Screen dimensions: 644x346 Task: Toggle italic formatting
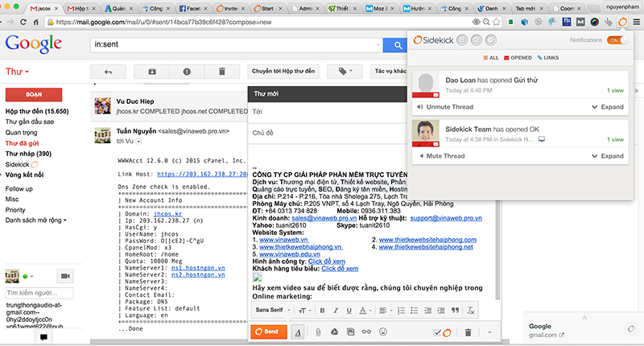click(x=336, y=311)
